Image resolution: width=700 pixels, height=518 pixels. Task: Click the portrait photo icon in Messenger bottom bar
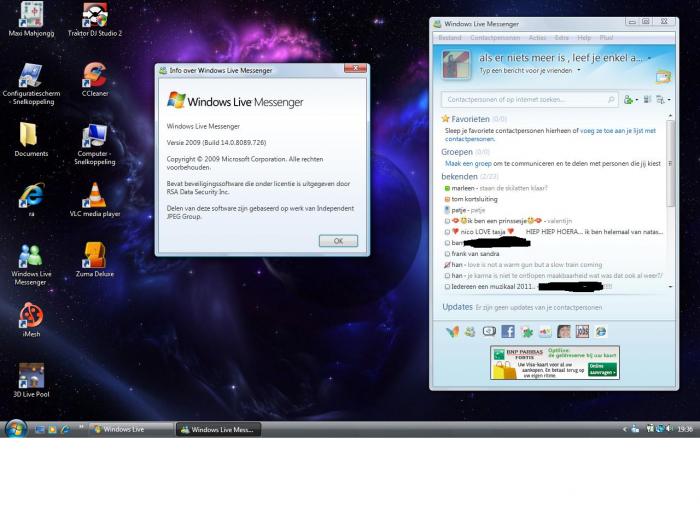tap(564, 331)
